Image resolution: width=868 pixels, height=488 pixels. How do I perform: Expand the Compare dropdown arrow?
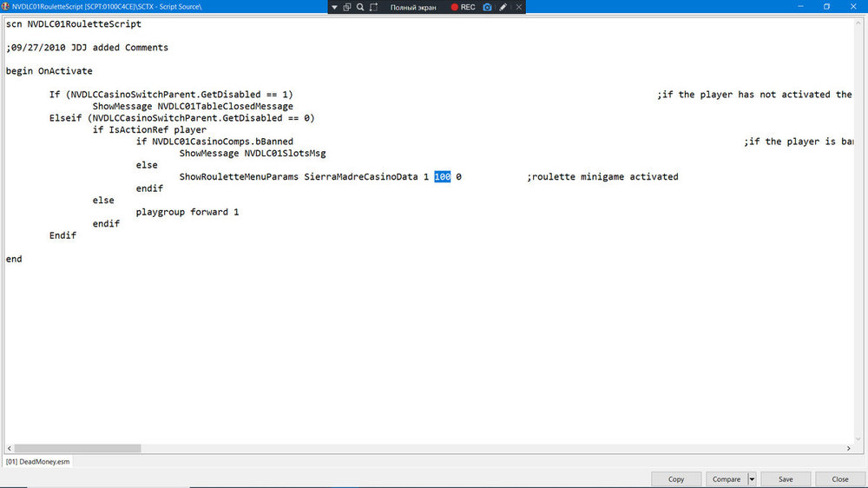click(752, 479)
